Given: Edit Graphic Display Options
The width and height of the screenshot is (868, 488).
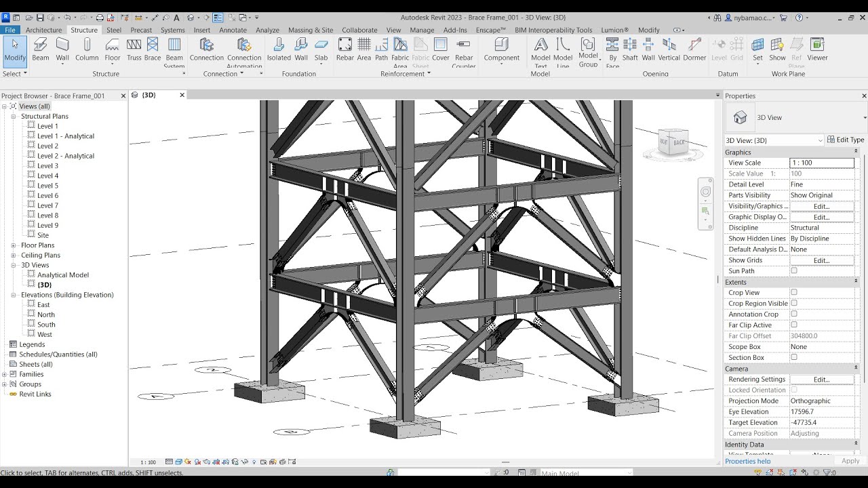Looking at the screenshot, I should pos(821,217).
